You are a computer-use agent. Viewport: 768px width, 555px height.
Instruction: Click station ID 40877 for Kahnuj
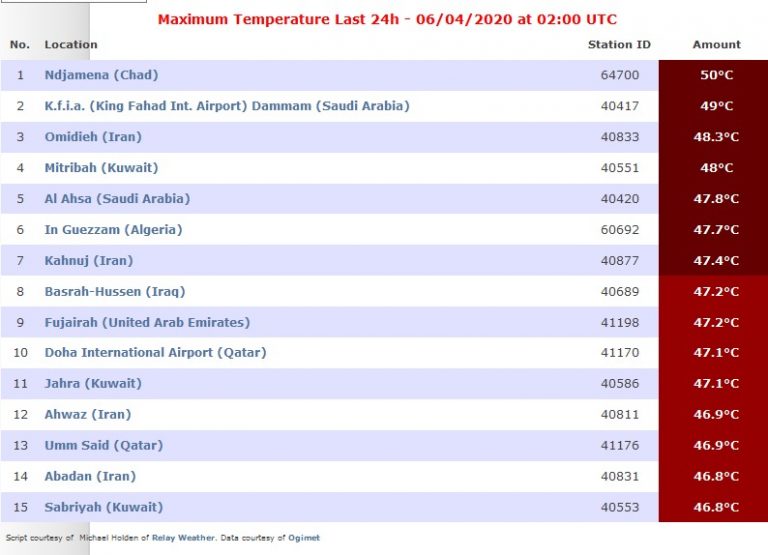pos(619,261)
